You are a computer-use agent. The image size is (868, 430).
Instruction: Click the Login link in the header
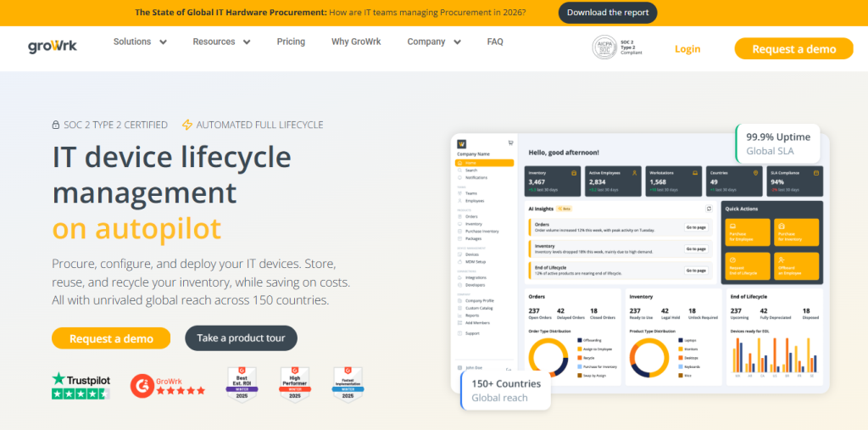[687, 48]
